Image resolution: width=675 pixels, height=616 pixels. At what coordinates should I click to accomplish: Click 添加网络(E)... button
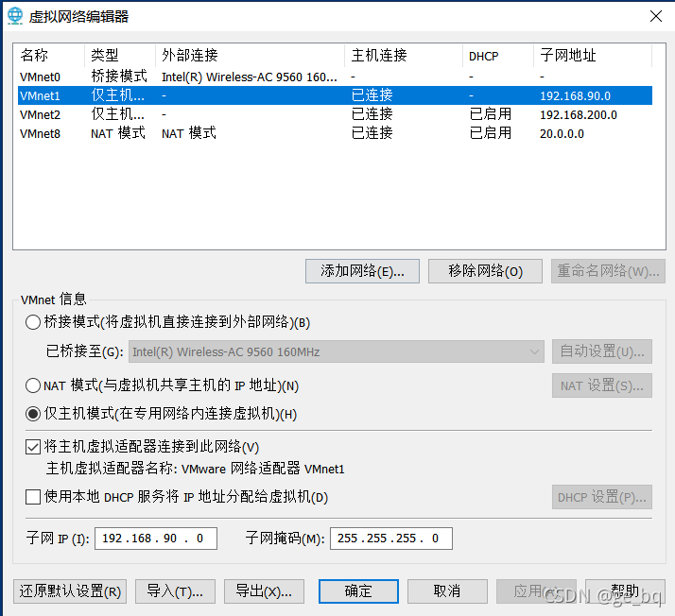click(x=362, y=271)
